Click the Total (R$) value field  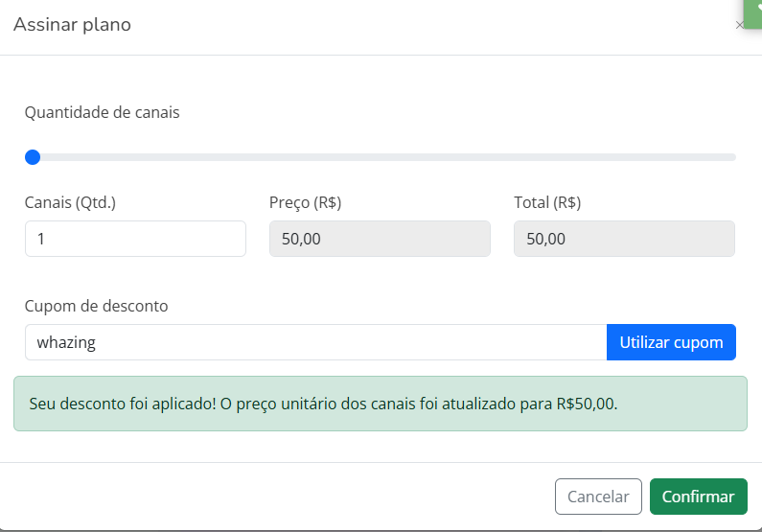point(624,239)
